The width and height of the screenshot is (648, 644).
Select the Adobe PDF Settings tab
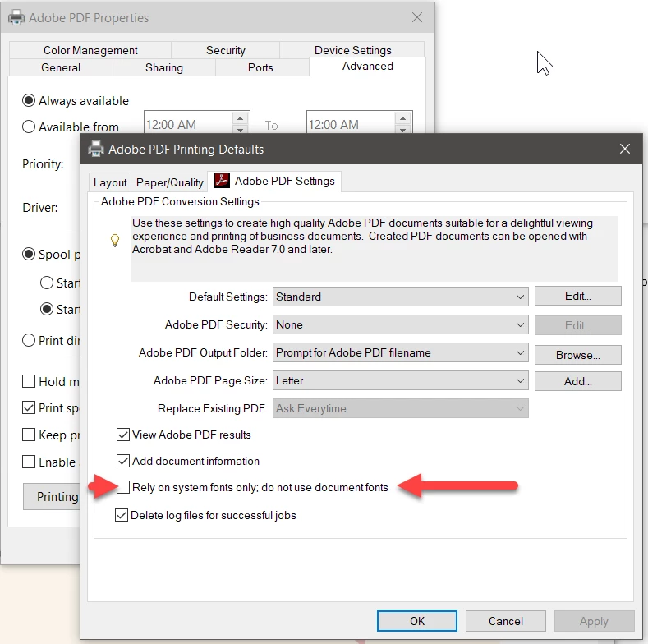tap(274, 181)
